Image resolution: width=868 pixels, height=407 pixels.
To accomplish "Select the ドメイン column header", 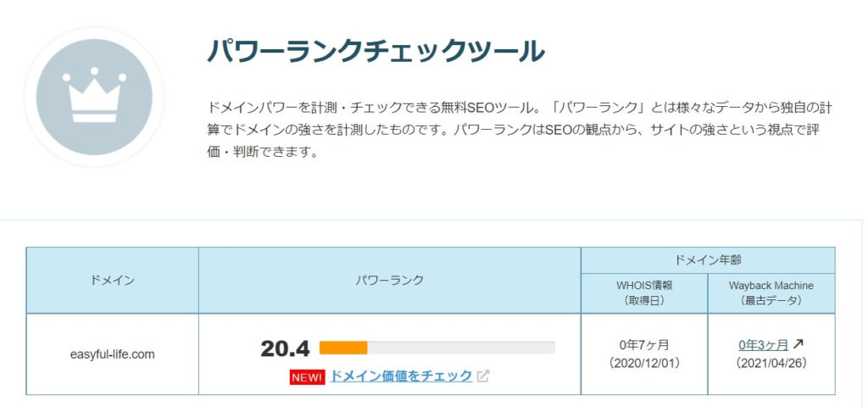I will tap(113, 281).
